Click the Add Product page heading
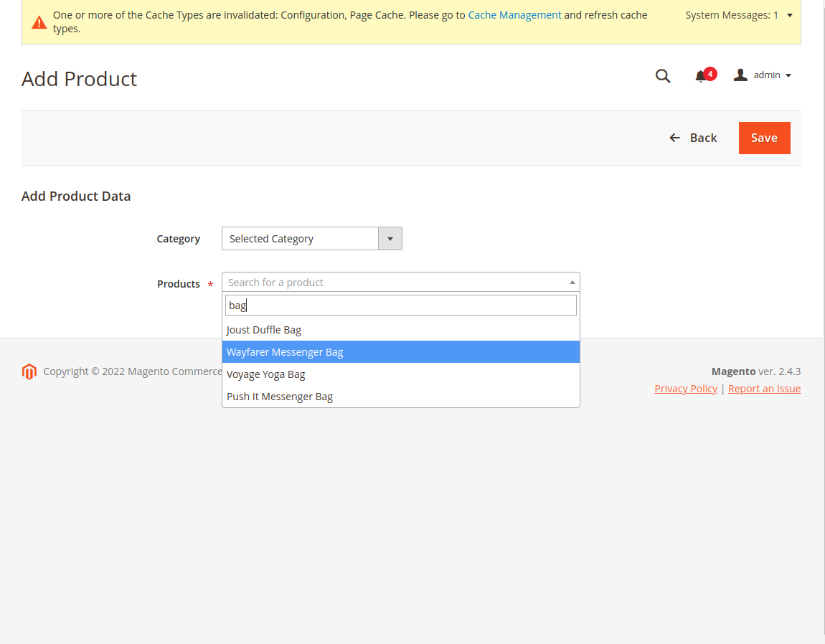825x644 pixels. point(79,79)
